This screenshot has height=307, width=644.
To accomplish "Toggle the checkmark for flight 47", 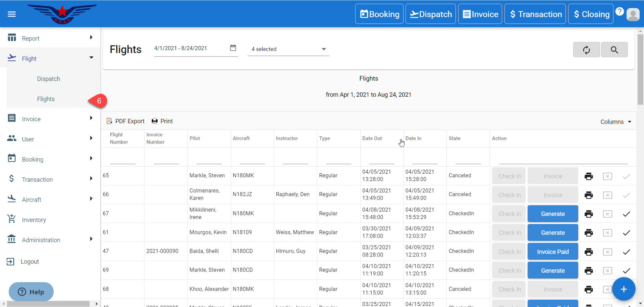I will 626,252.
